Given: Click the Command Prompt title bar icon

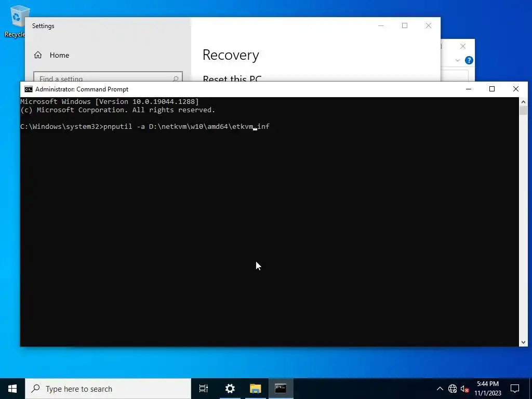Looking at the screenshot, I should 29,89.
